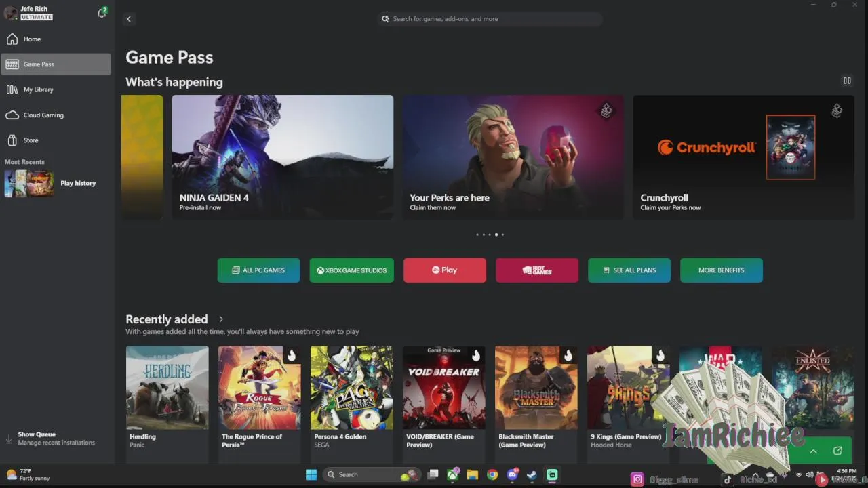Click the green up-arrow button

point(813,451)
